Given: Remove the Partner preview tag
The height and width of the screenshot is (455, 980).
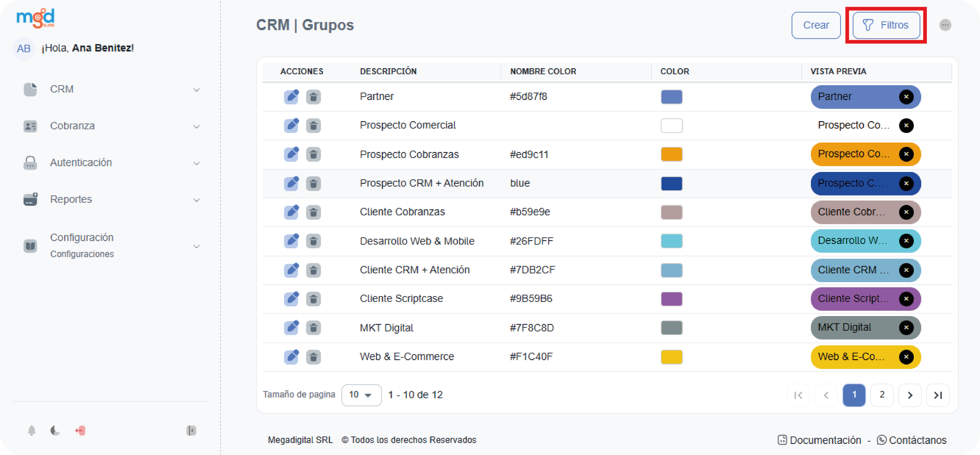Looking at the screenshot, I should point(906,96).
